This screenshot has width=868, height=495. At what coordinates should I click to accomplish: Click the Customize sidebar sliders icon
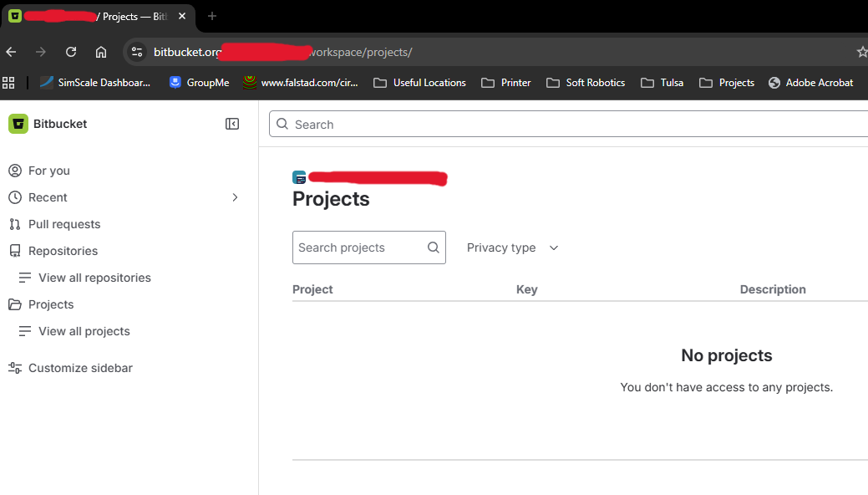point(15,368)
